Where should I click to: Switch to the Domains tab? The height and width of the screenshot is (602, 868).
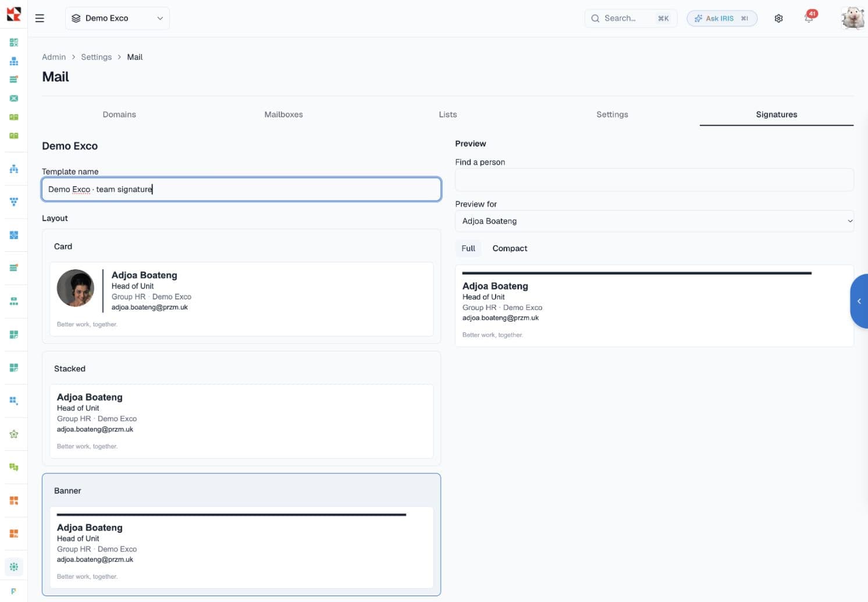point(119,115)
